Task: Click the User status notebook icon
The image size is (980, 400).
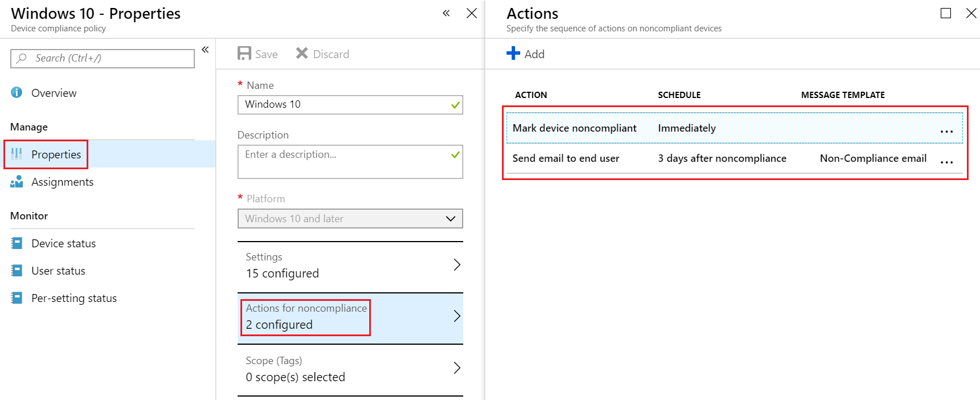Action: pos(17,271)
